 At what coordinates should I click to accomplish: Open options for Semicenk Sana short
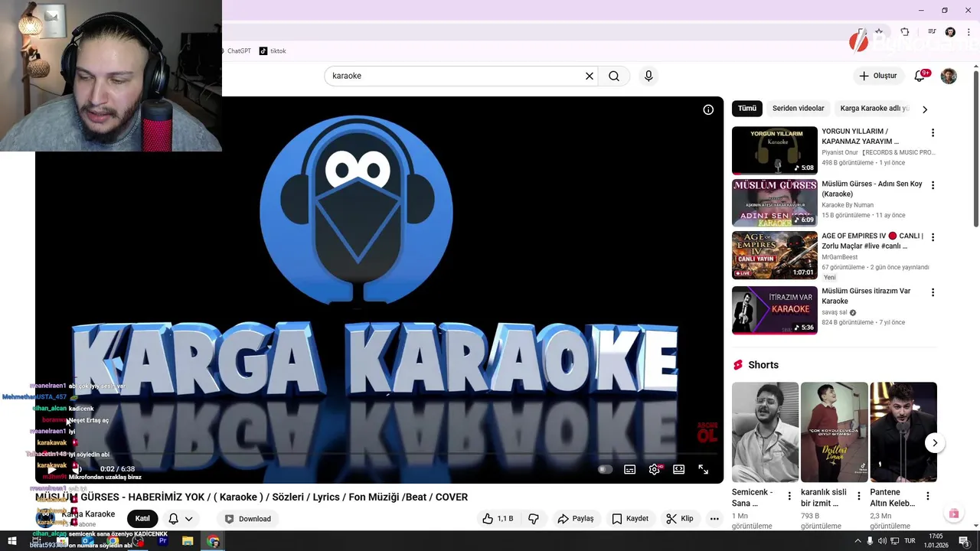[x=789, y=496]
